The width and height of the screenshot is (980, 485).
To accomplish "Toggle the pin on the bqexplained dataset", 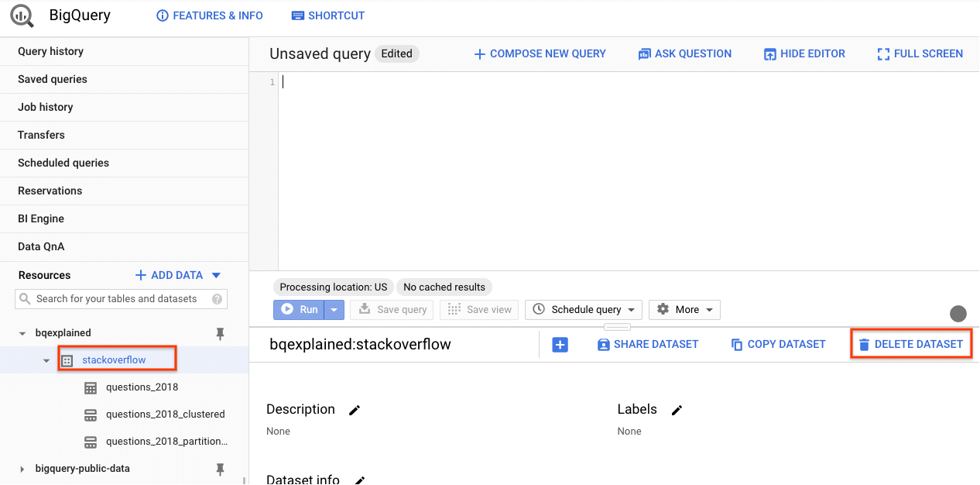I will click(x=220, y=332).
